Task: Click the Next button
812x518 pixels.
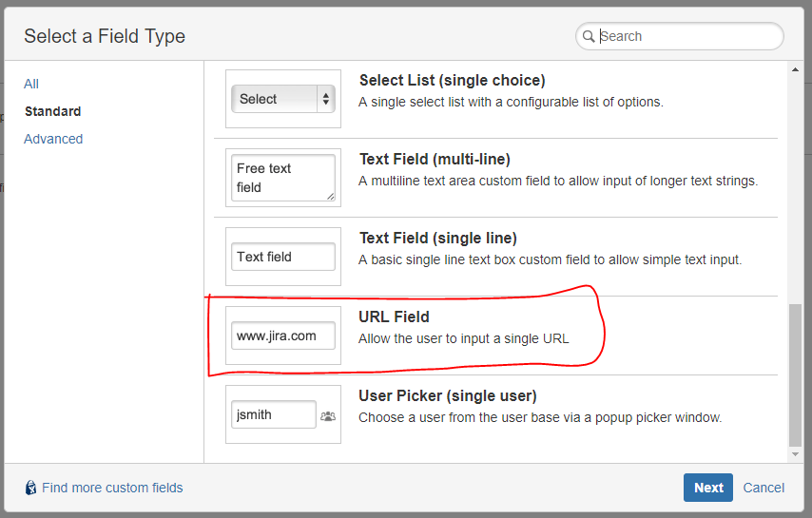Action: pyautogui.click(x=708, y=488)
